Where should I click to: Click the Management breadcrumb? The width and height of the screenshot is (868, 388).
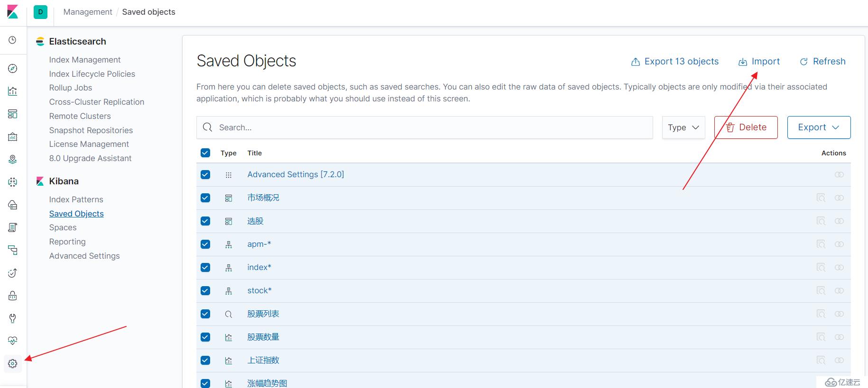click(88, 12)
